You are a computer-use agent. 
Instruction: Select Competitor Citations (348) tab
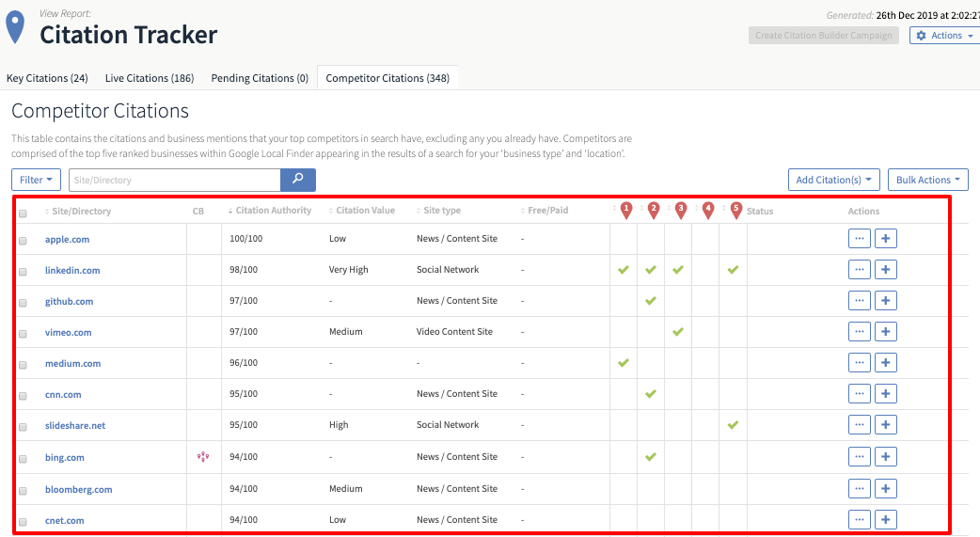pyautogui.click(x=387, y=78)
